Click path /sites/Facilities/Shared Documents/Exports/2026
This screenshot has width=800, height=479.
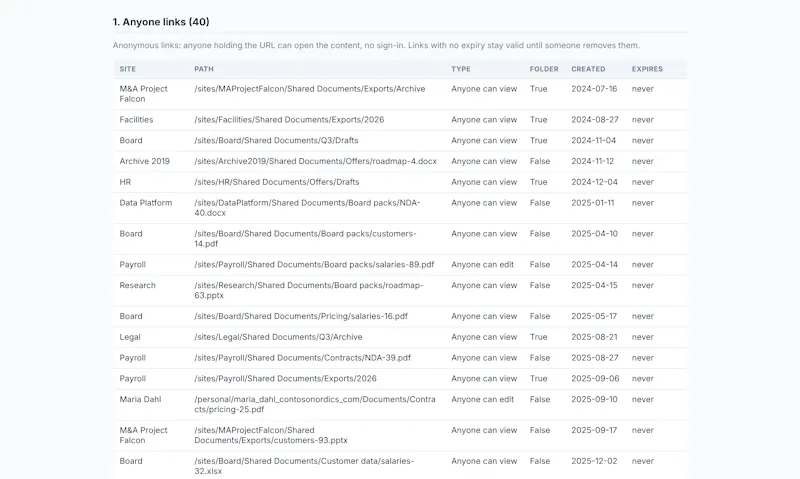(289, 120)
